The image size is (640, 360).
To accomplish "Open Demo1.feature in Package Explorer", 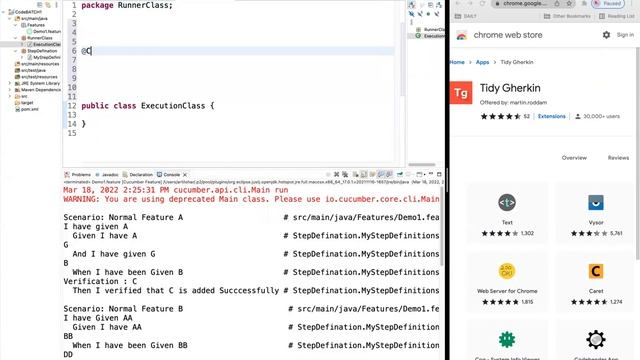I will pos(44,31).
